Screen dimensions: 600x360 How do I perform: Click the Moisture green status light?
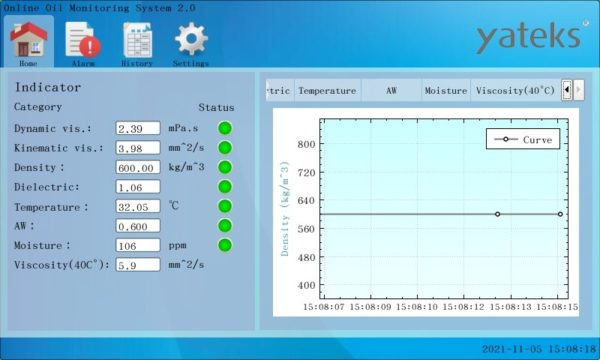pyautogui.click(x=225, y=245)
